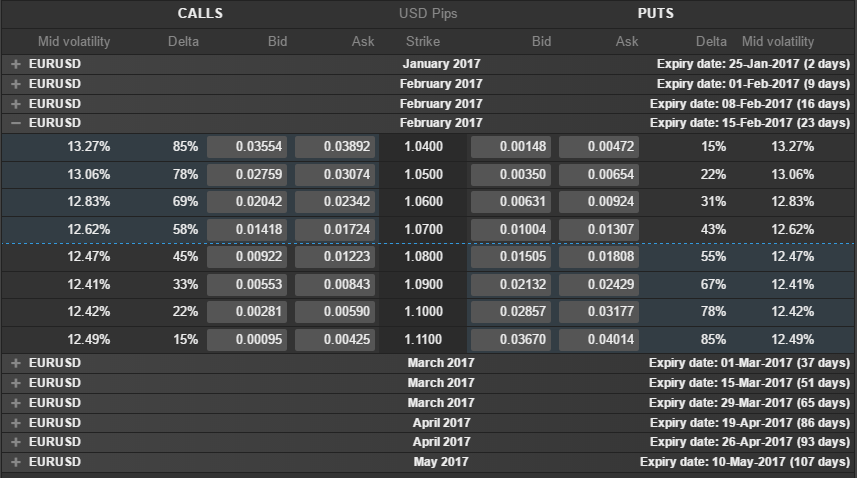This screenshot has width=857, height=478.
Task: Expand the EURUSD 01-Mar-2017 expiry row
Action: pos(15,363)
